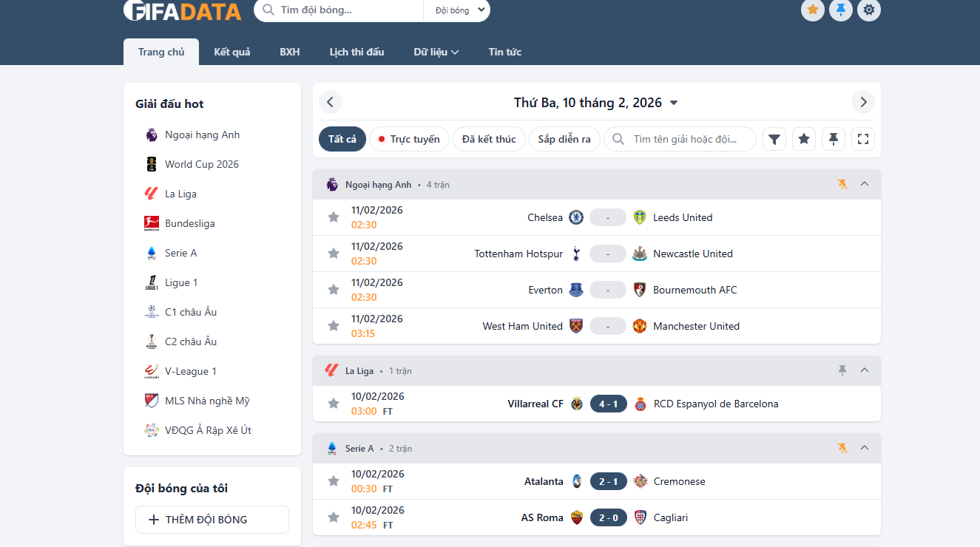The height and width of the screenshot is (547, 980).
Task: Select the Tất cả filter
Action: 342,139
